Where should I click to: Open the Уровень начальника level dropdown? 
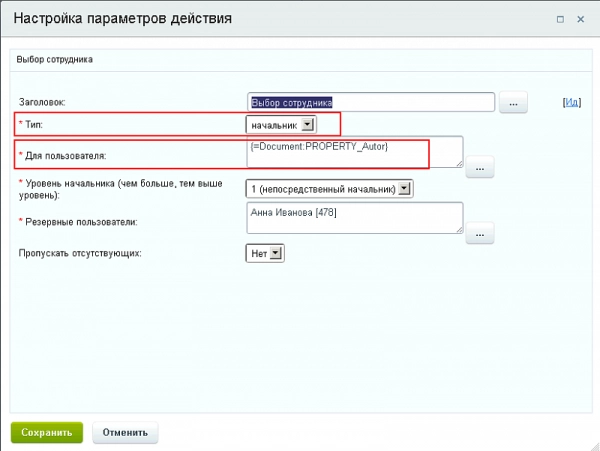329,188
